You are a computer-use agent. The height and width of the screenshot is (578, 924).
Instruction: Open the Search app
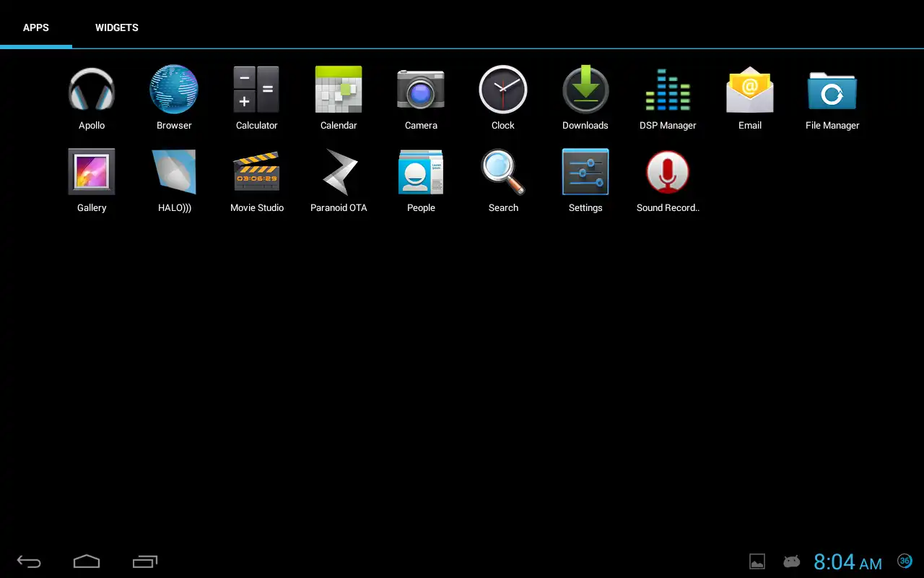tap(503, 180)
